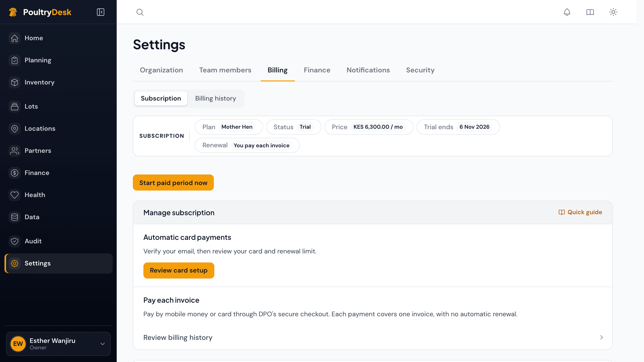Image resolution: width=644 pixels, height=362 pixels.
Task: Collapse the sidebar panel icon
Action: click(x=101, y=12)
